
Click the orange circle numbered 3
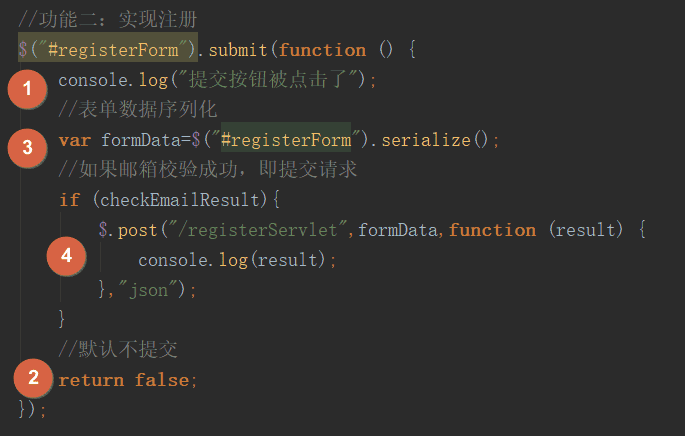pyautogui.click(x=27, y=148)
